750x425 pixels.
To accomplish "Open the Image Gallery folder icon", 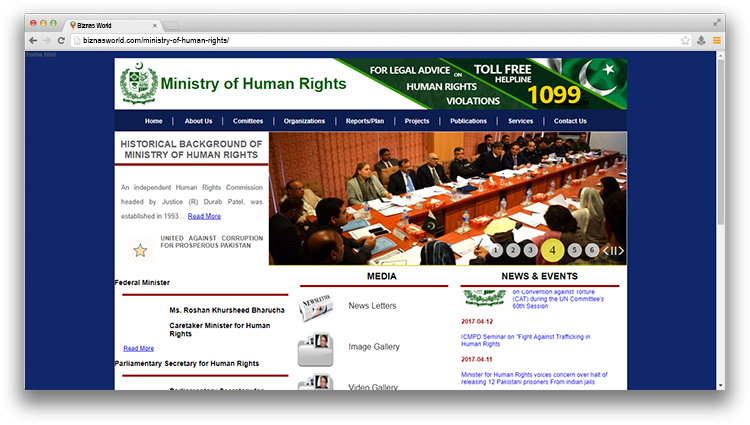I will click(316, 348).
